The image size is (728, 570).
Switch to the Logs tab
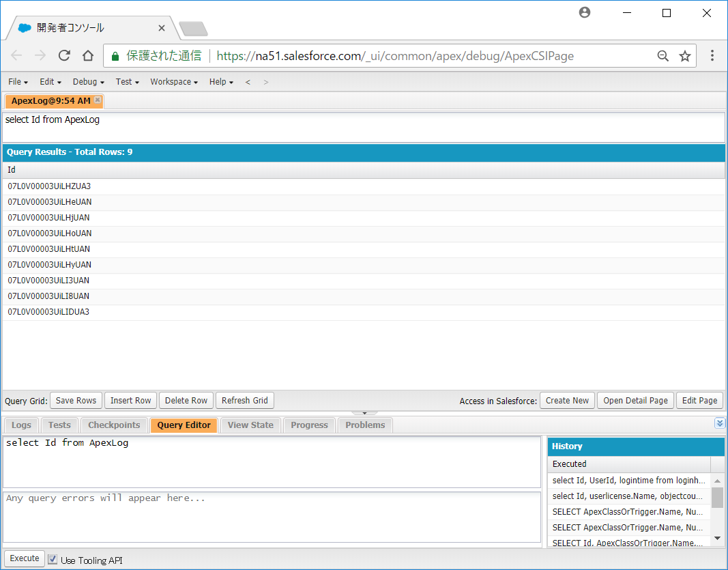[x=21, y=425]
